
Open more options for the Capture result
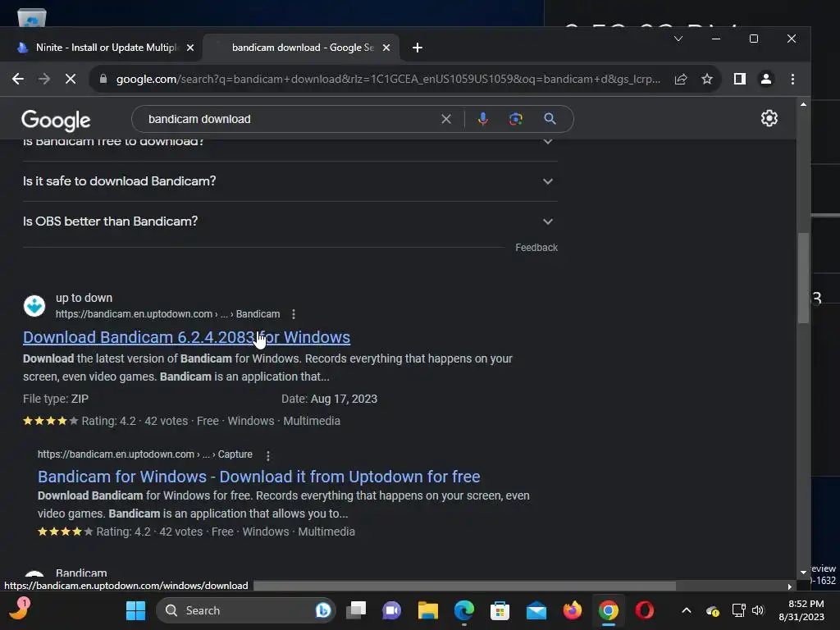pos(268,455)
